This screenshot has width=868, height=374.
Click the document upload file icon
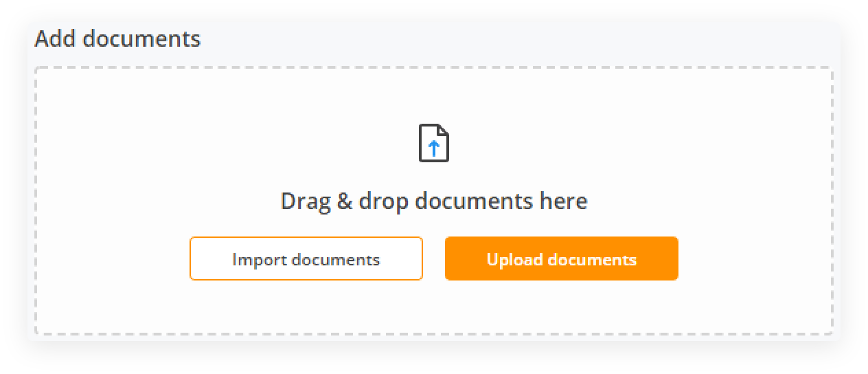coord(434,143)
